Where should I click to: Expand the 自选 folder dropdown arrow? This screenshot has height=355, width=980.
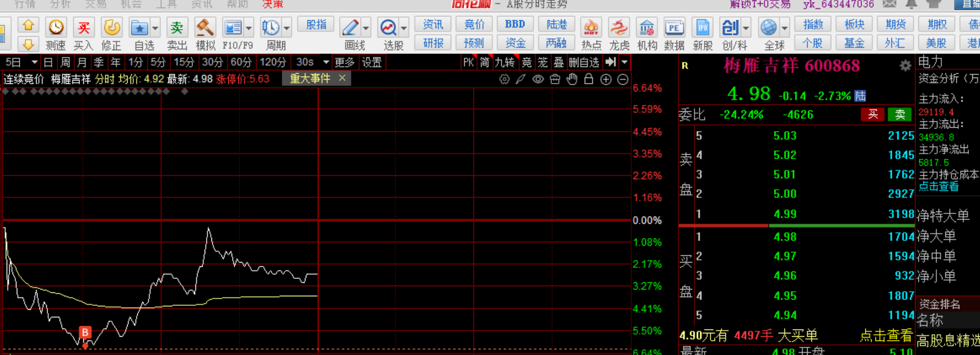(x=155, y=28)
